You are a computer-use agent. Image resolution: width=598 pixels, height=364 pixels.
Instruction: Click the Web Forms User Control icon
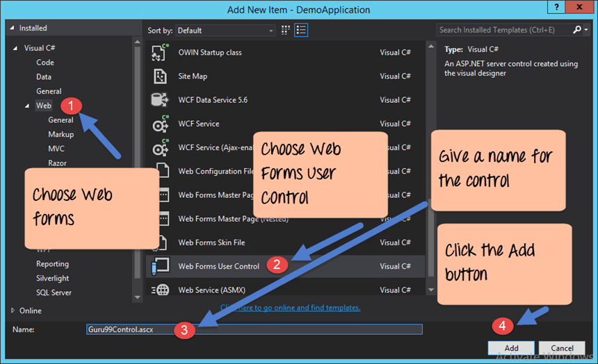pos(160,266)
